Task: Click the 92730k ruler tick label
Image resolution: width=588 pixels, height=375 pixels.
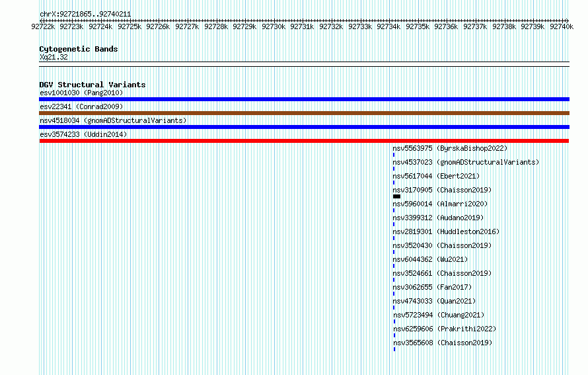Action: [274, 26]
